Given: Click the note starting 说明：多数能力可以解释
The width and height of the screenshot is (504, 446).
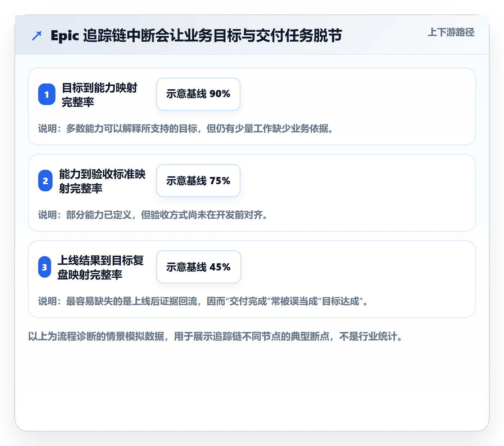Looking at the screenshot, I should [x=186, y=128].
